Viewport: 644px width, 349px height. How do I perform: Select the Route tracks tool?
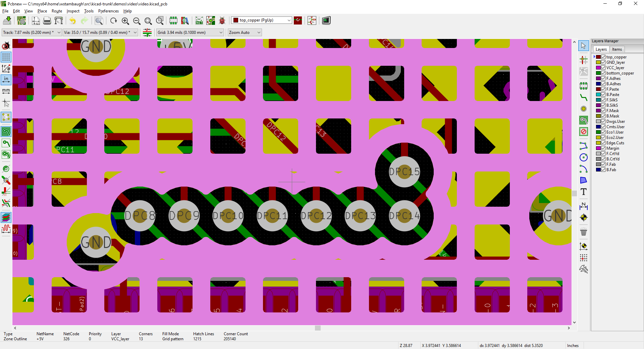[x=584, y=98]
